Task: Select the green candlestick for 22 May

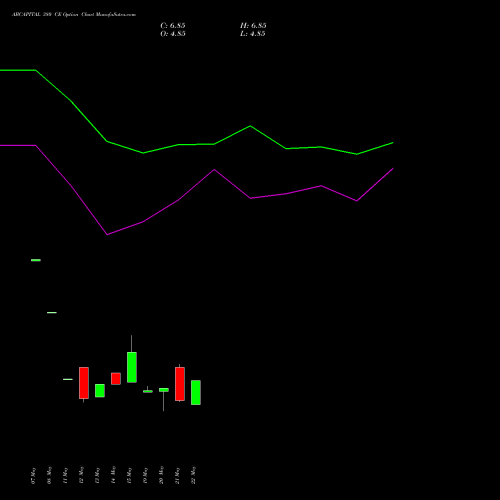Action: [x=196, y=392]
